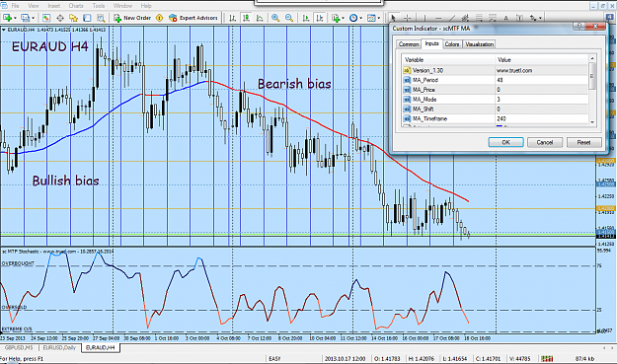Select the trendline drawing tool

(452, 18)
